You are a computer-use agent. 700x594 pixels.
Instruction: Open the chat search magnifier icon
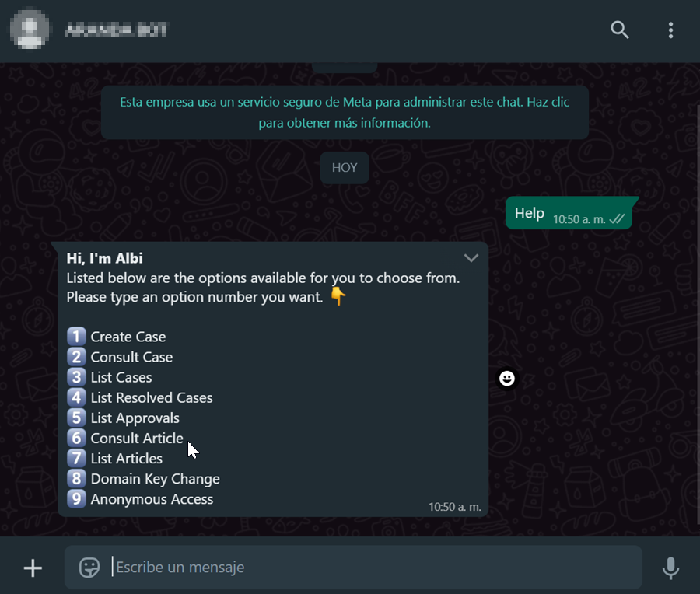620,30
